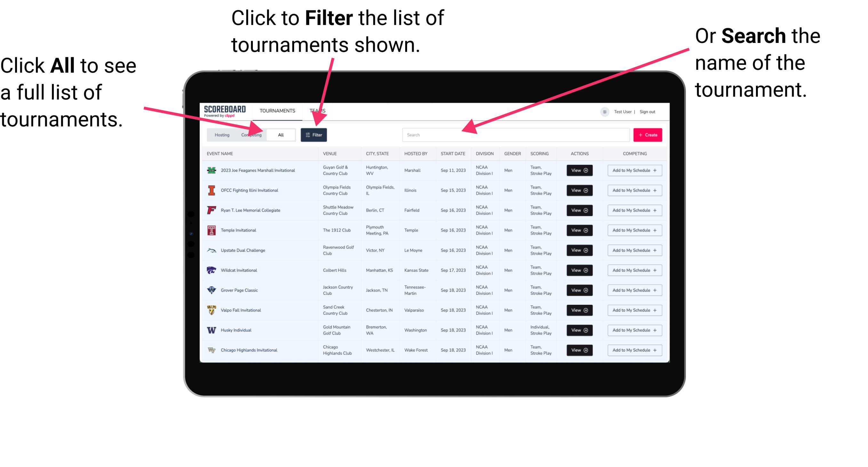Click the Fairfield team logo icon

pyautogui.click(x=210, y=210)
